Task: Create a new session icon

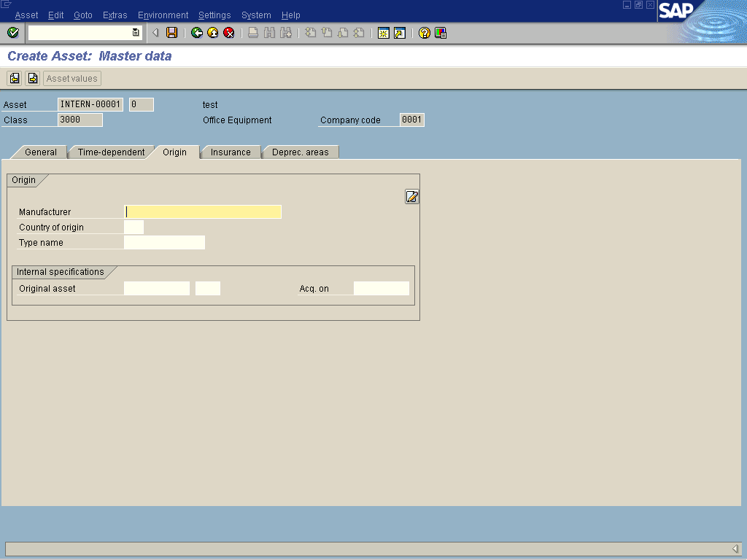Action: [x=383, y=33]
